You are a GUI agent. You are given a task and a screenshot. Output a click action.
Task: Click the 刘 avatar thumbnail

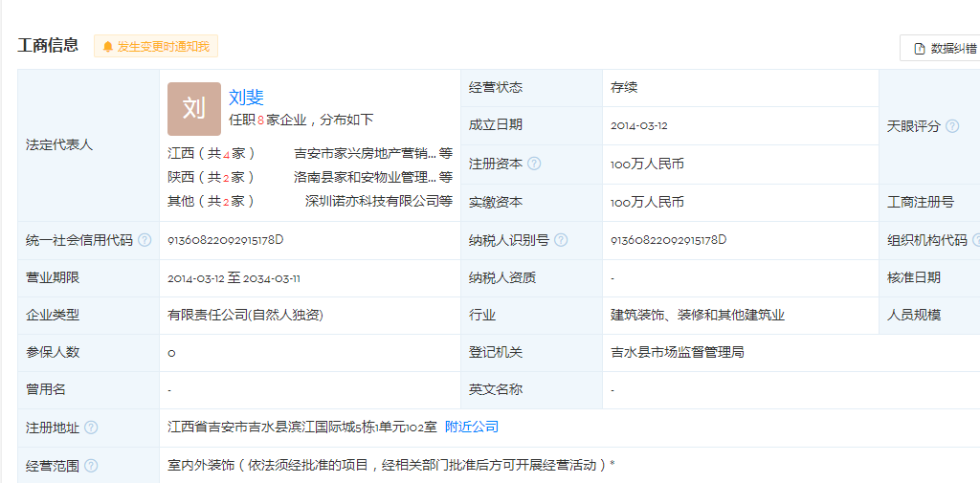(x=194, y=108)
